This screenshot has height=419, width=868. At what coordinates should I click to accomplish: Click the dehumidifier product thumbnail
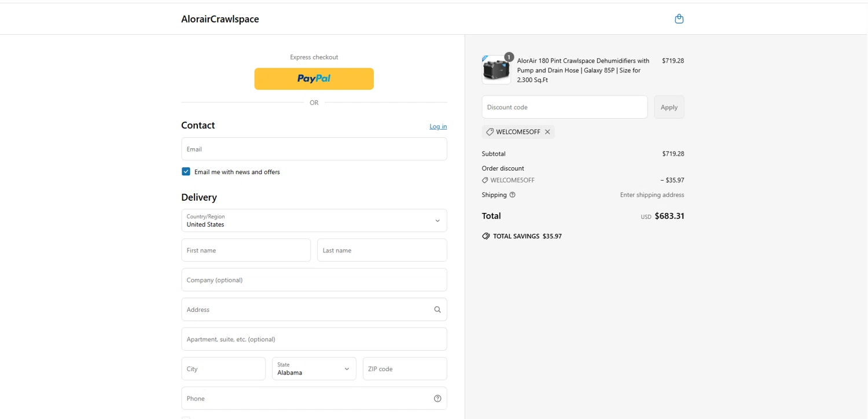click(x=496, y=70)
